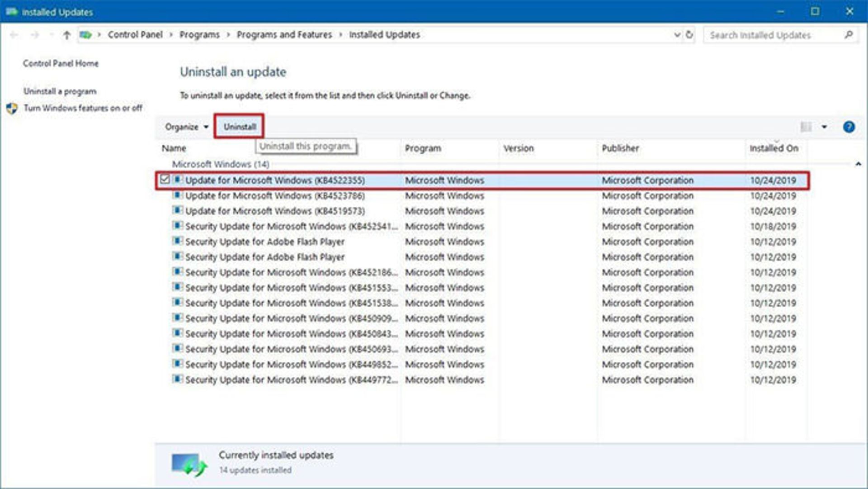The width and height of the screenshot is (868, 489).
Task: Open the recent locations dropdown arrow
Action: point(51,35)
